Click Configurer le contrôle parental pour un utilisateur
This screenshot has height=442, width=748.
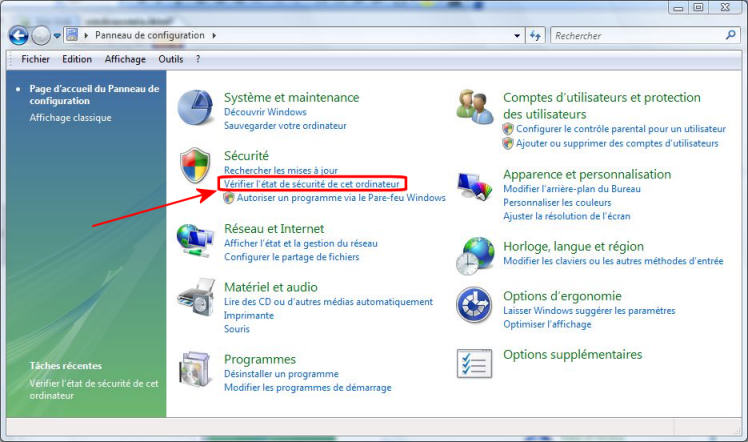coord(621,129)
